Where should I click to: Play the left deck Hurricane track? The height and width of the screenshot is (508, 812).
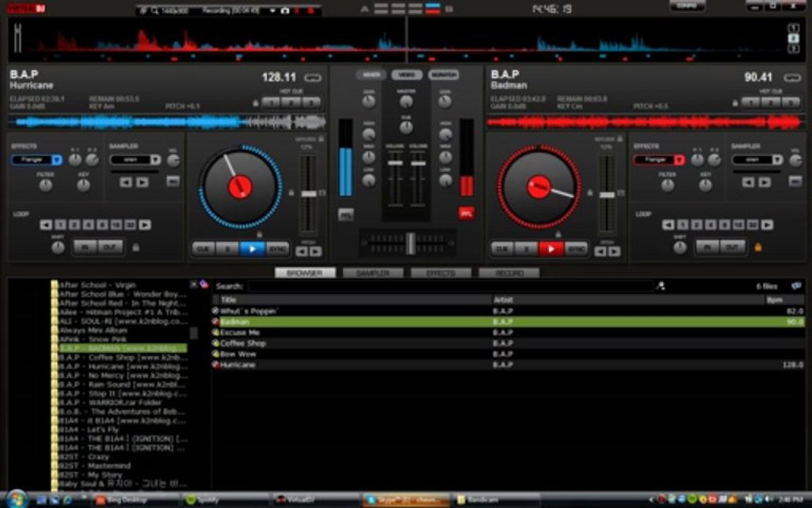tap(252, 249)
